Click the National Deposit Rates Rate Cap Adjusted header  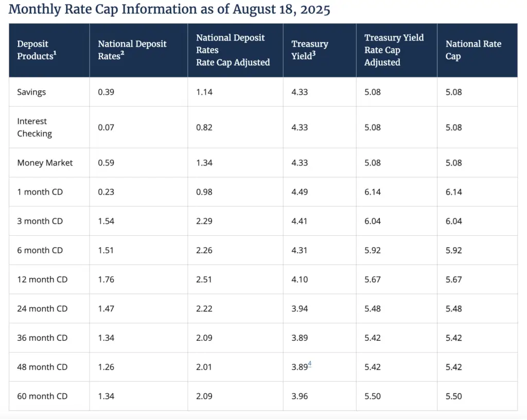(x=233, y=50)
